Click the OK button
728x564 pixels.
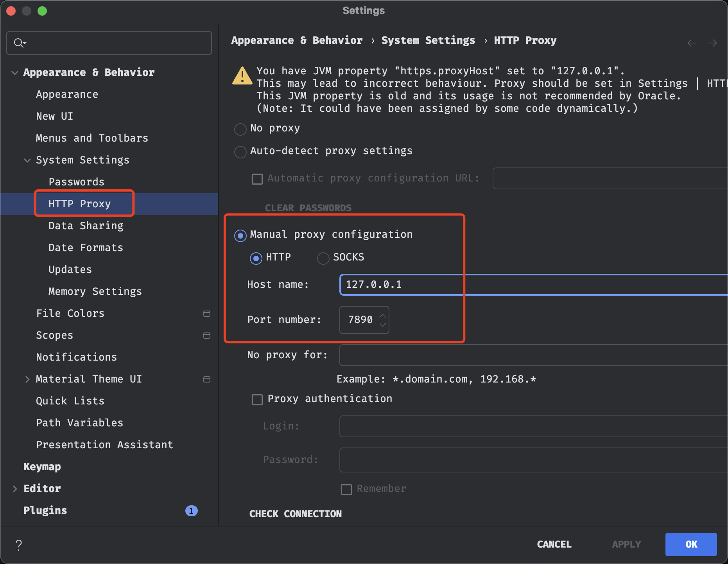(691, 544)
